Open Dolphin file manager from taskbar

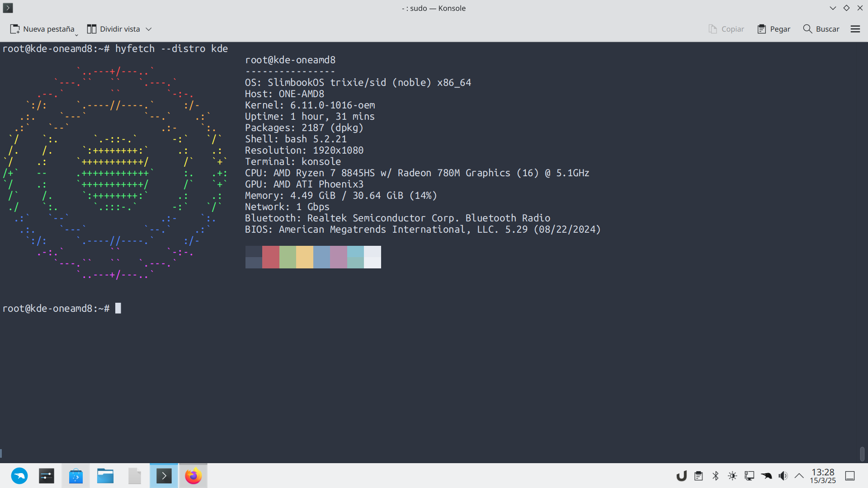(105, 476)
